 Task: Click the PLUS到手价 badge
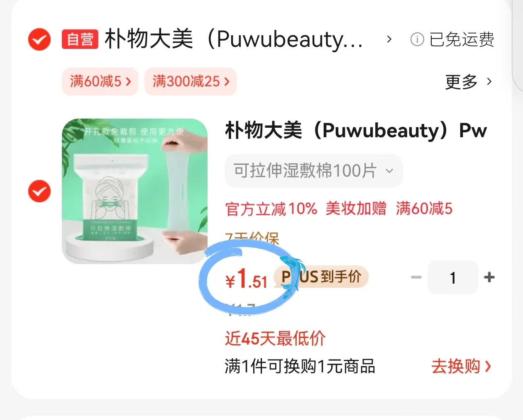coord(321,277)
